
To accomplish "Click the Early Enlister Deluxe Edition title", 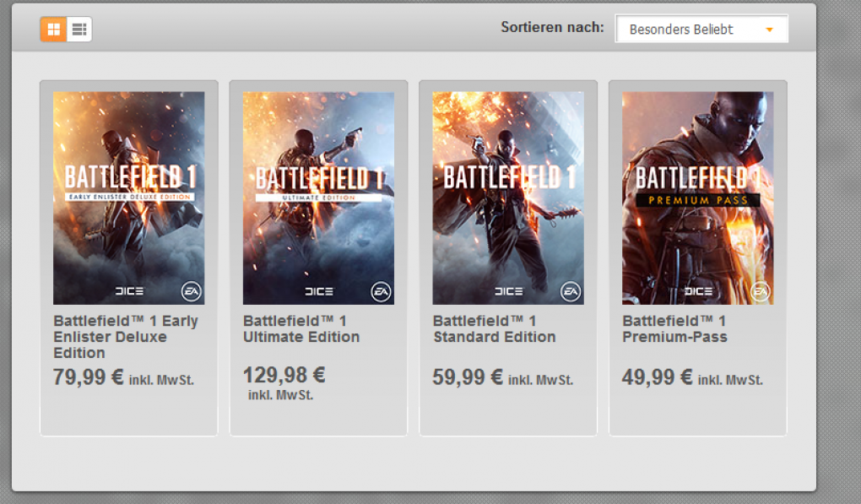I will 126,337.
